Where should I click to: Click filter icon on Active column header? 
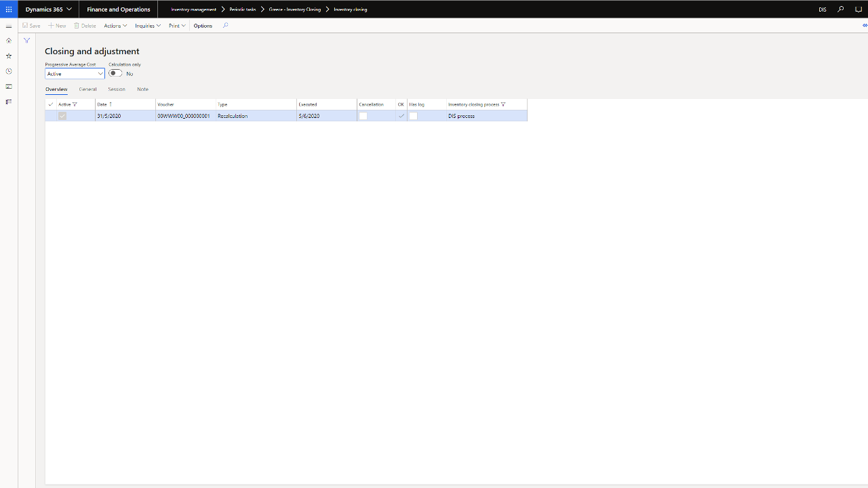[75, 104]
